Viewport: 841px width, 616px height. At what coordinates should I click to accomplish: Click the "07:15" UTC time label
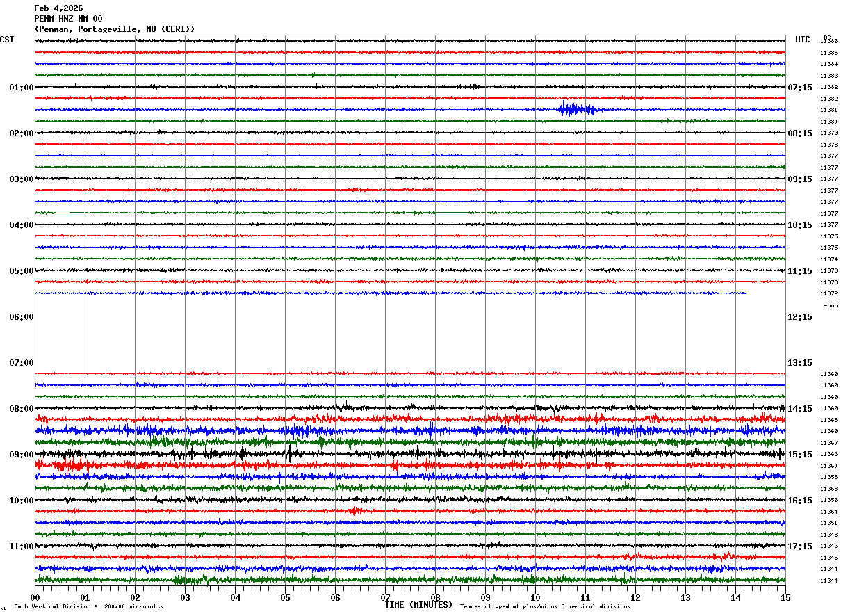coord(800,88)
